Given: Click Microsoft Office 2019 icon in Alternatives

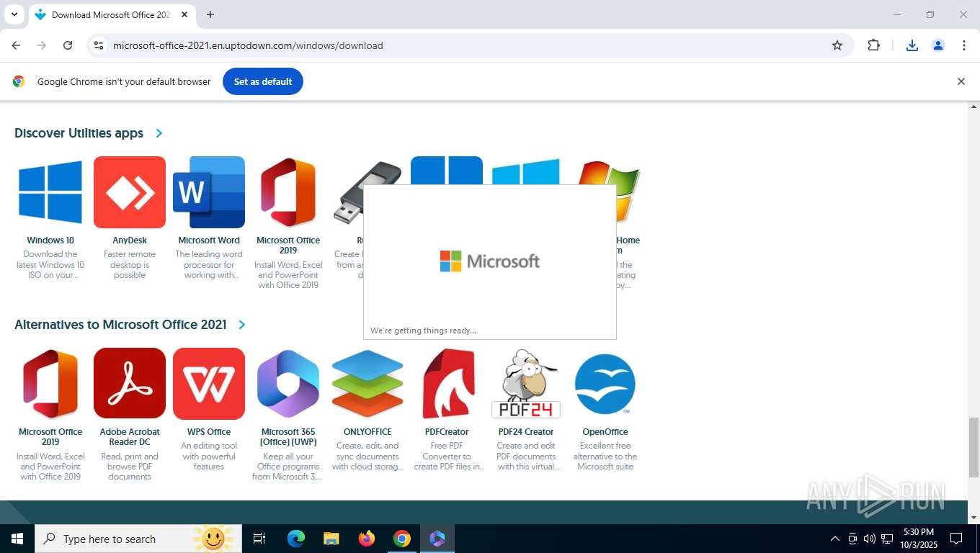Looking at the screenshot, I should (x=50, y=384).
